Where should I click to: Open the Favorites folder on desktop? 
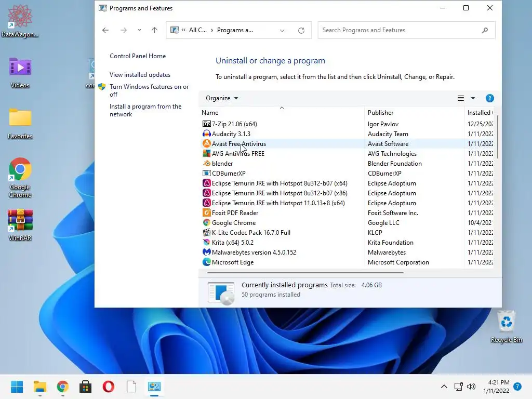coord(20,124)
